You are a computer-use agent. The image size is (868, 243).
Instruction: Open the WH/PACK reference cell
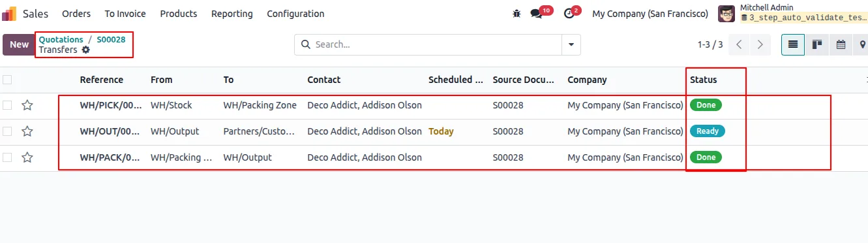111,157
